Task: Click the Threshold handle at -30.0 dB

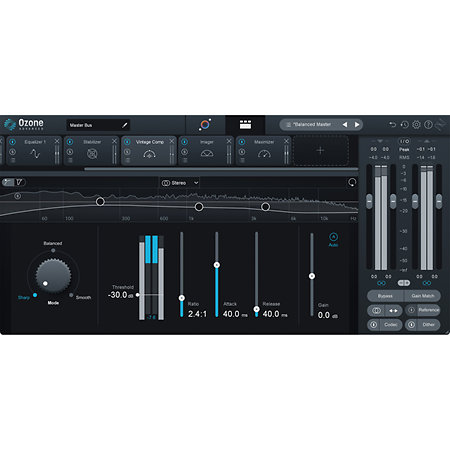Action: click(x=137, y=295)
